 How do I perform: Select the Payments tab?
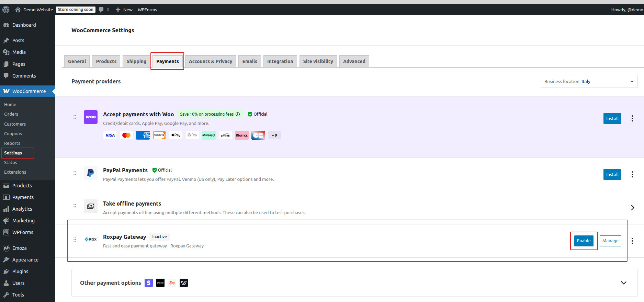pos(167,61)
